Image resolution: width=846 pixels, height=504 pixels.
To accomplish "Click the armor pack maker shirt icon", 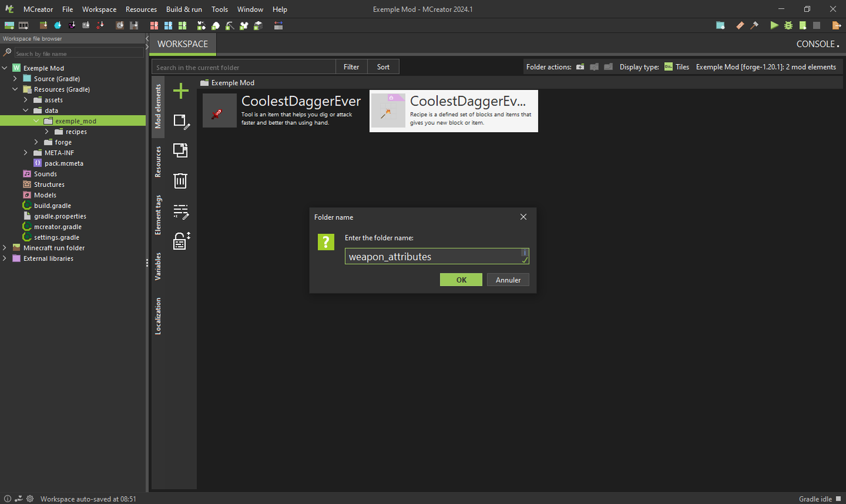I will (244, 26).
